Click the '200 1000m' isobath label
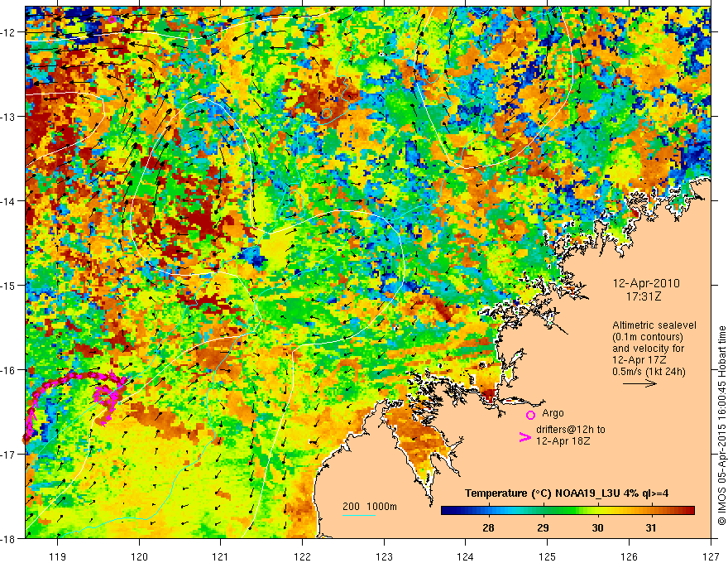 pos(370,507)
